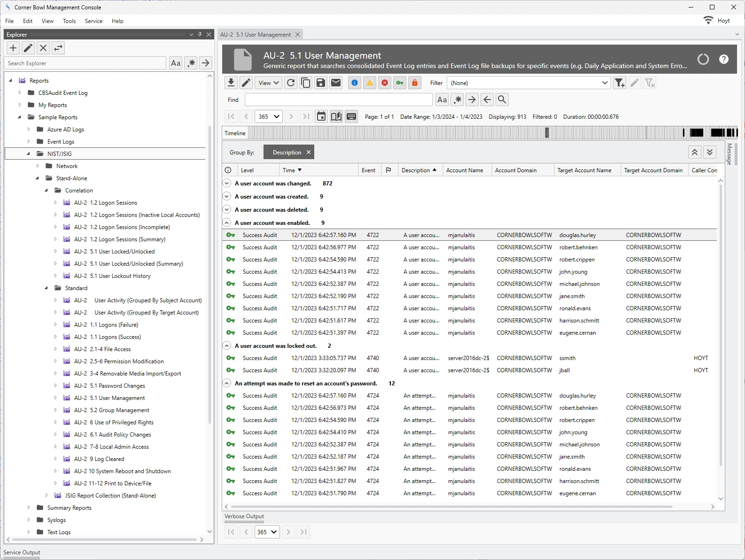Click the save report floppy disk icon
Viewport: 745px width, 560px height.
point(321,83)
